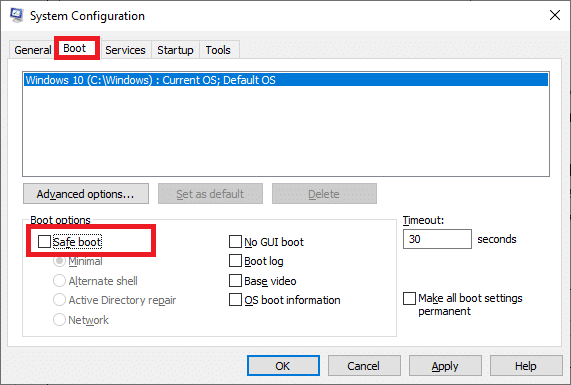This screenshot has height=385, width=571.
Task: Click the Timeout seconds input field
Action: point(437,239)
